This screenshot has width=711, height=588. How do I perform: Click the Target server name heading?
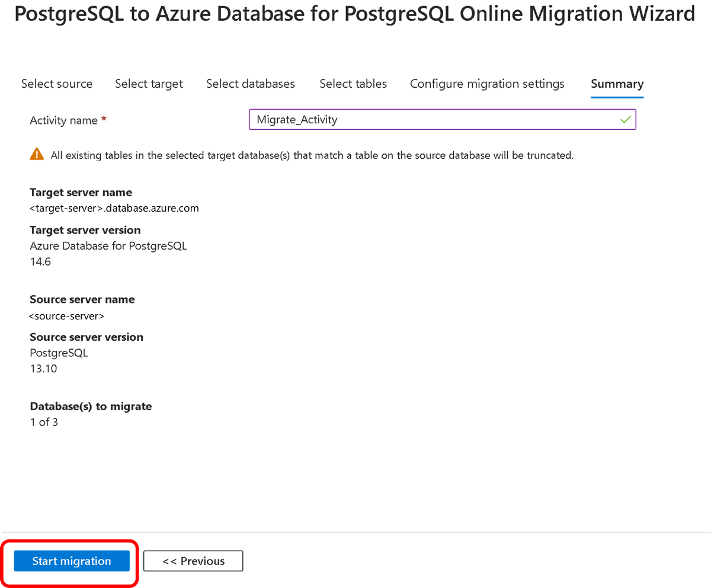pos(81,193)
